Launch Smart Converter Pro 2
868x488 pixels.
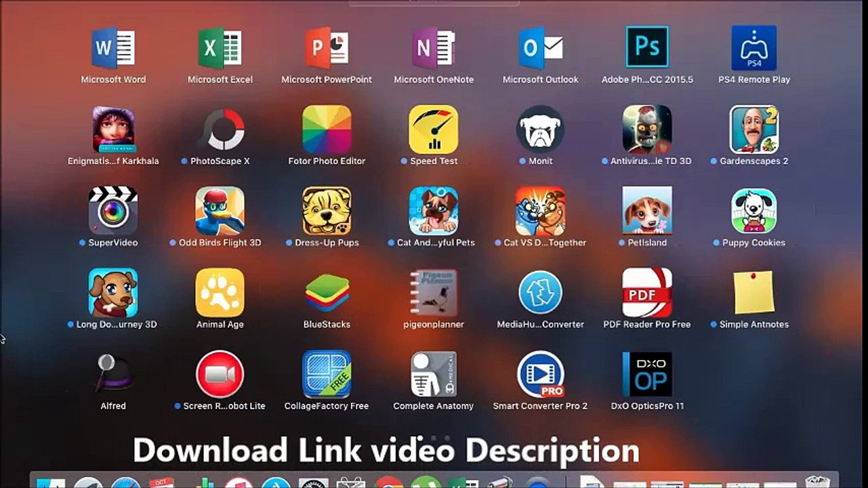541,374
